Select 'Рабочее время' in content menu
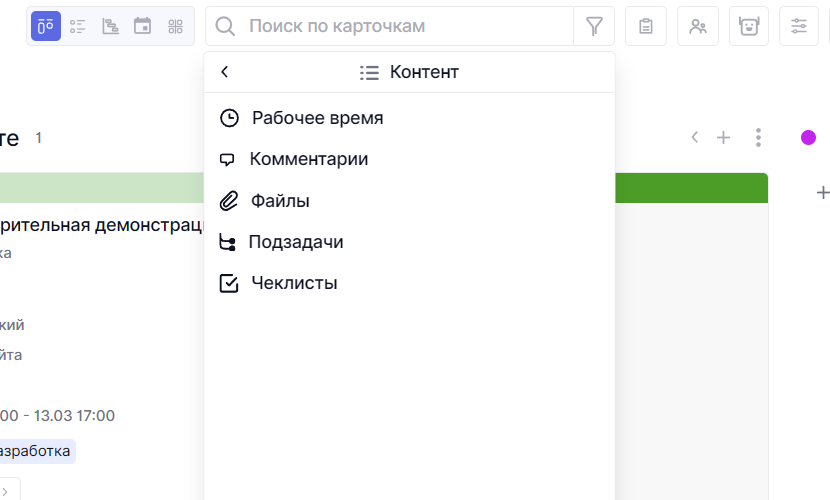The width and height of the screenshot is (830, 500). click(317, 118)
